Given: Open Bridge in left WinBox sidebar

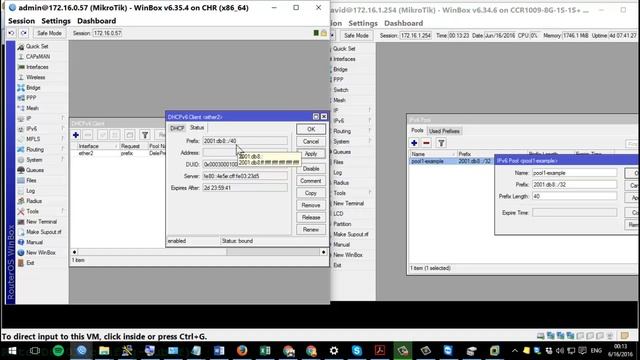Looking at the screenshot, I should [33, 88].
